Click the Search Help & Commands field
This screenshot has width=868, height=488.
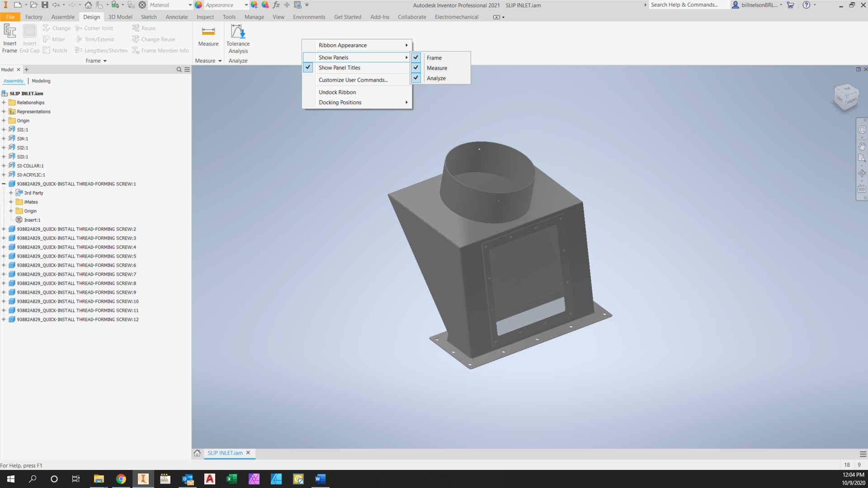tap(689, 5)
